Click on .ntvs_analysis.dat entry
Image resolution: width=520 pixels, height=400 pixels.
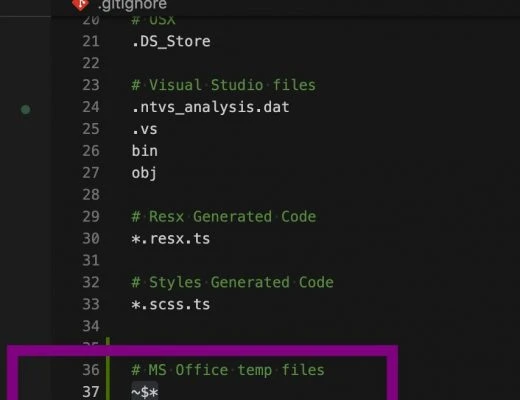[210, 107]
